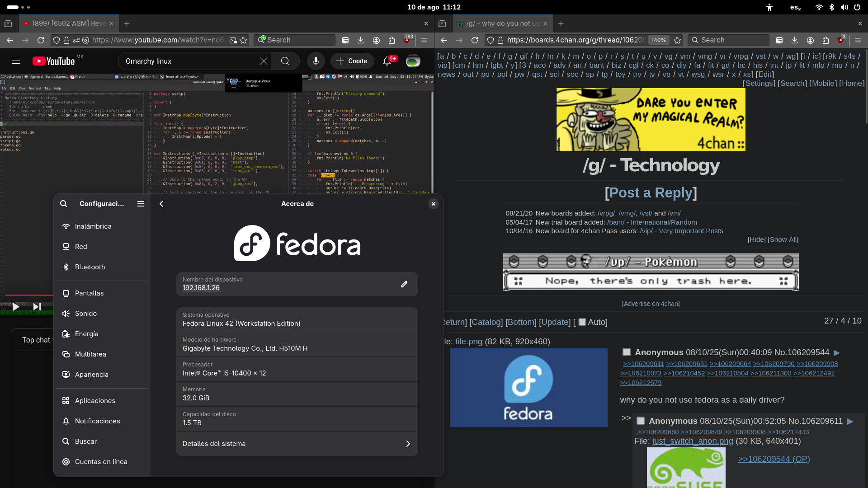Select the /g/ 4chan thread tab

(503, 23)
